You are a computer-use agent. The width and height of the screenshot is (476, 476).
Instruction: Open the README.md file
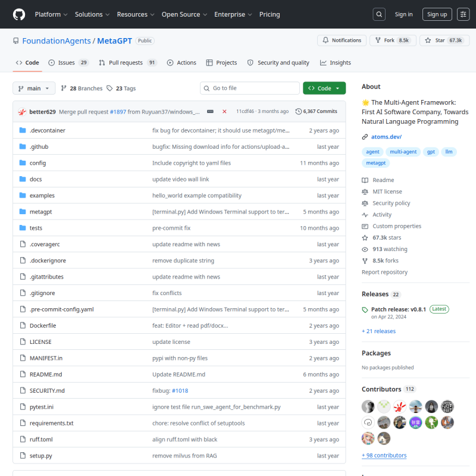click(46, 374)
